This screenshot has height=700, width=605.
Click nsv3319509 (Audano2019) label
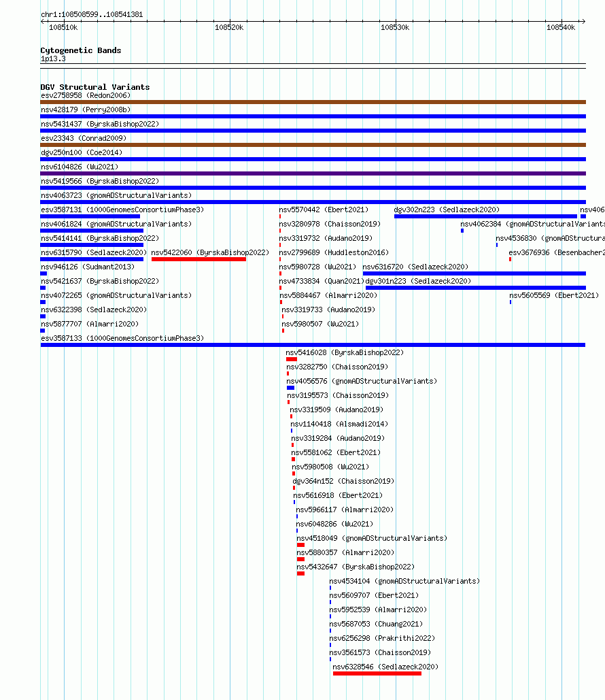tap(336, 410)
